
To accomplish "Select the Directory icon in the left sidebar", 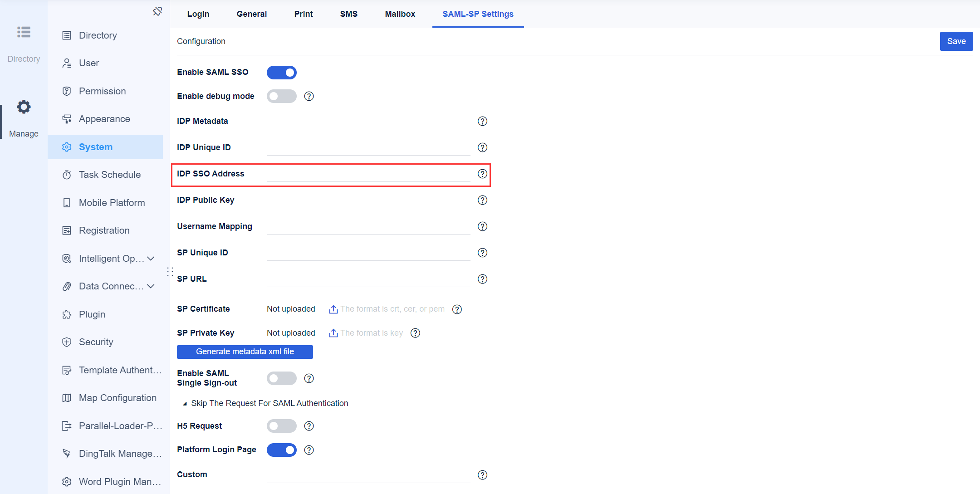I will pos(24,32).
